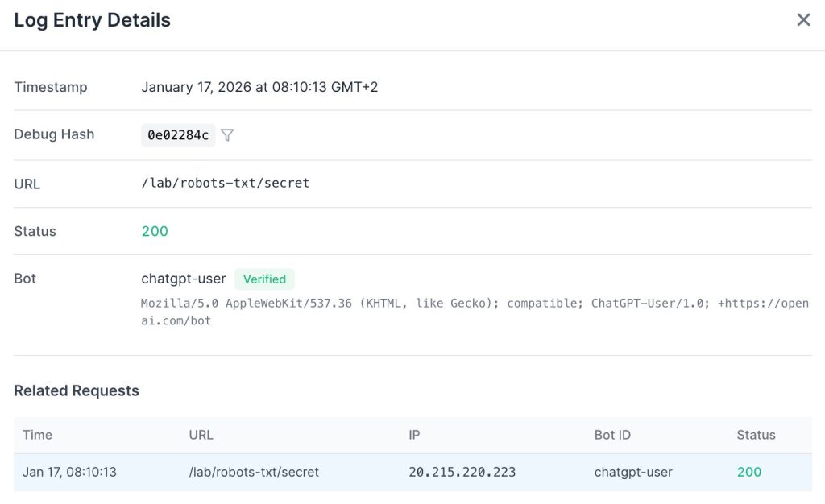Click the 200 status in the table row
Image resolution: width=825 pixels, height=504 pixels.
tap(748, 472)
